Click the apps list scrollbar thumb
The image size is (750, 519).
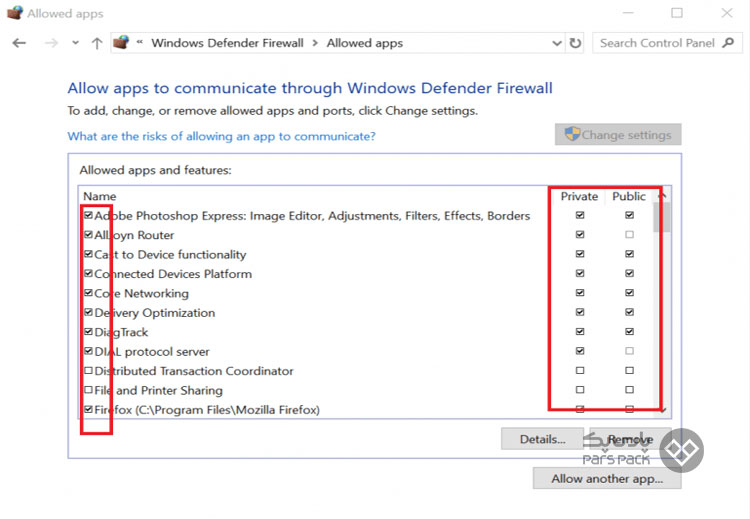tap(662, 217)
